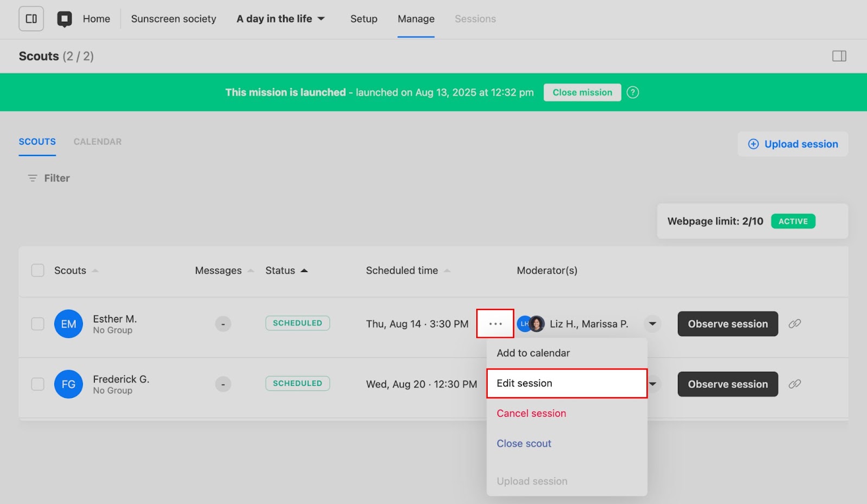Open three-dot menu for Esther's session
Image resolution: width=867 pixels, height=504 pixels.
tap(495, 324)
